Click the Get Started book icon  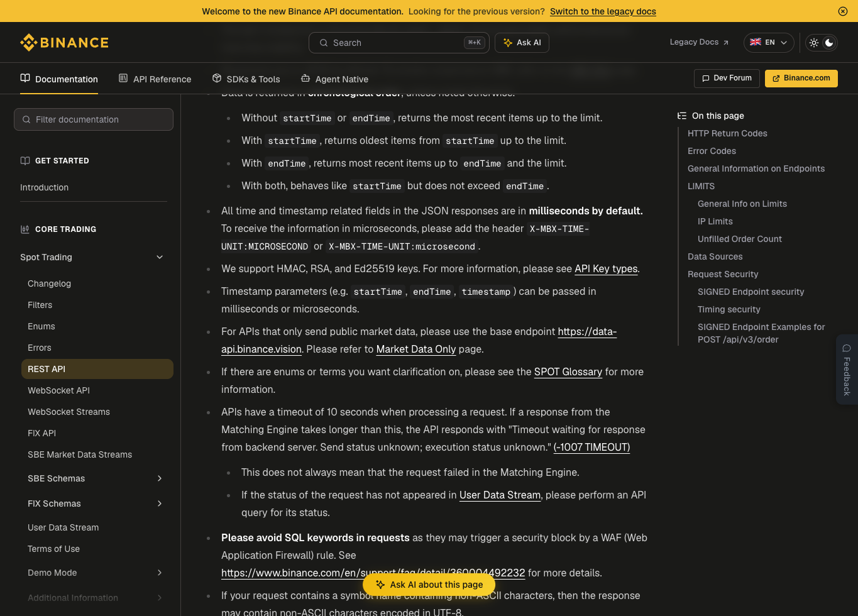click(x=25, y=161)
